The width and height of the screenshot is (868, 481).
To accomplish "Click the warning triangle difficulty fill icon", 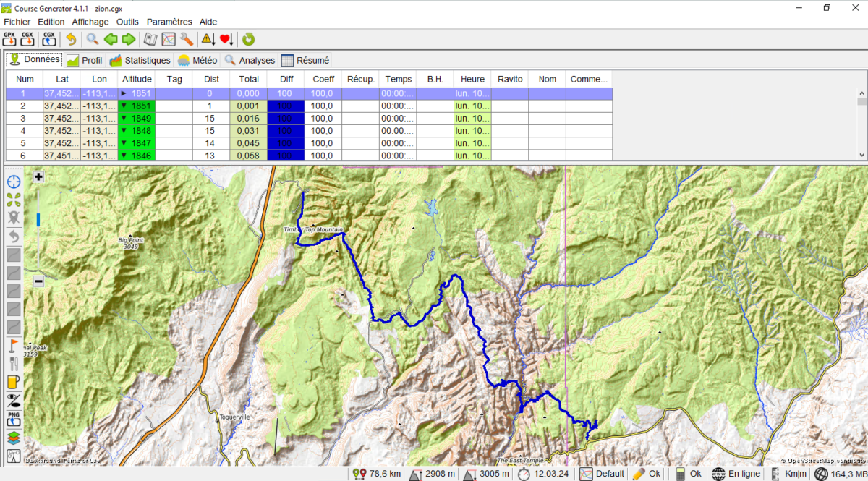I will pyautogui.click(x=208, y=39).
